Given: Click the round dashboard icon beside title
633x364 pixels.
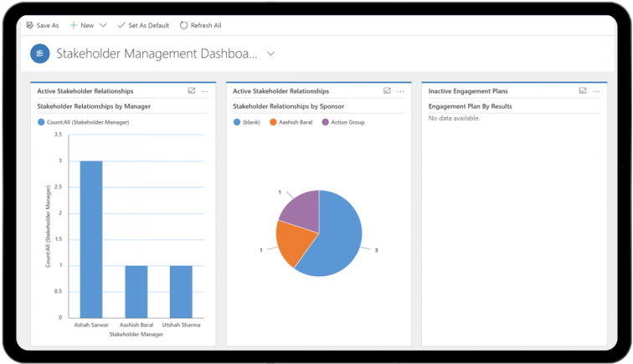Looking at the screenshot, I should pos(39,54).
